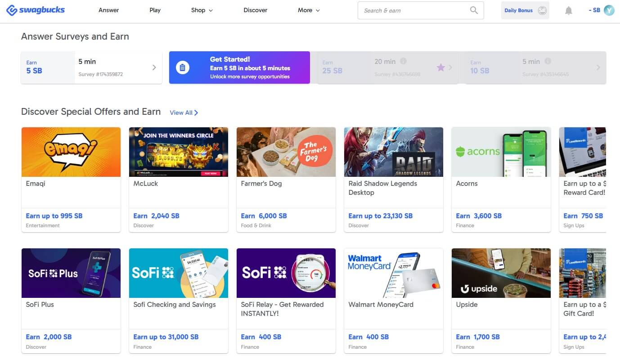620x364 pixels.
Task: Click the Upside offer title
Action: 467,305
